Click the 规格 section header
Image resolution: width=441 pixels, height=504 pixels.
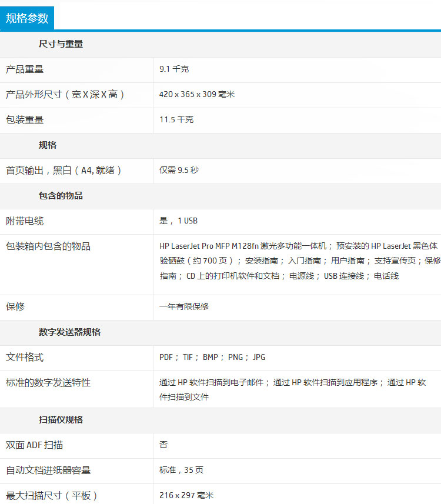[x=48, y=145]
